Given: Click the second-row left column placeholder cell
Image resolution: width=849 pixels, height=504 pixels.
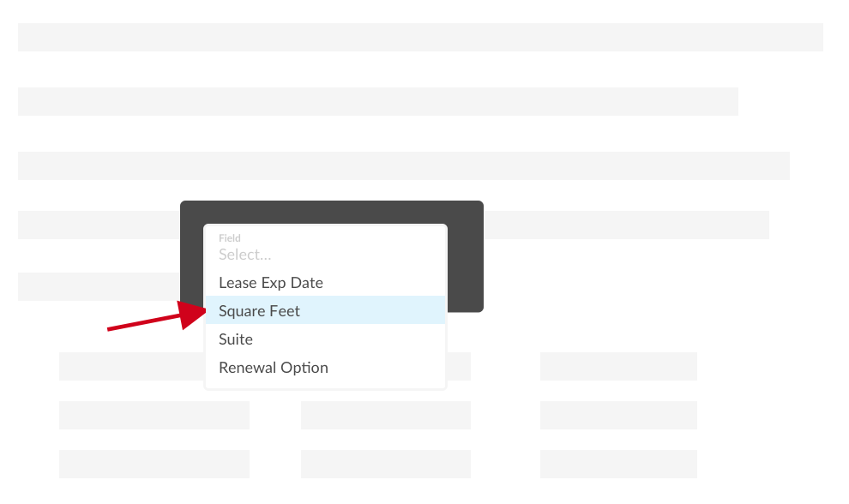Looking at the screenshot, I should (x=154, y=415).
